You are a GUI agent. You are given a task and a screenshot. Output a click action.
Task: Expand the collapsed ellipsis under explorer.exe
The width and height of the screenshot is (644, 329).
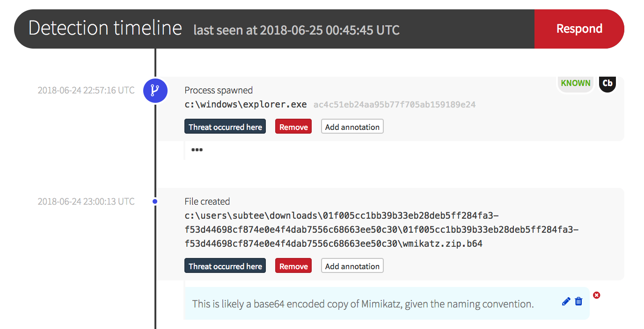click(x=197, y=150)
